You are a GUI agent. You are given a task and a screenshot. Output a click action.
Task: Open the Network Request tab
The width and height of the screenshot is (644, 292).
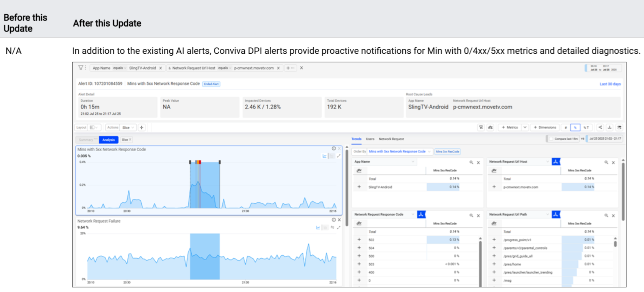(x=391, y=139)
